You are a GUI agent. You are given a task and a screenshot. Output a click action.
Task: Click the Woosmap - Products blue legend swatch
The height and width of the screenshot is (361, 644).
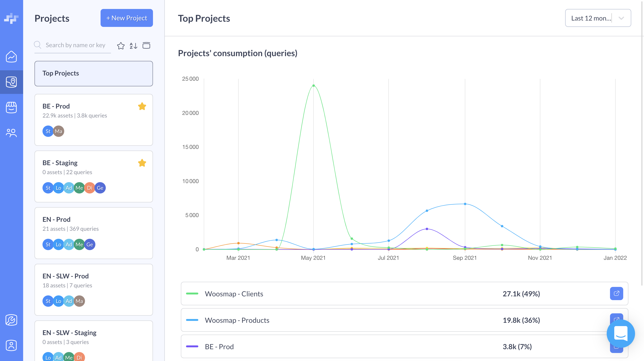192,320
